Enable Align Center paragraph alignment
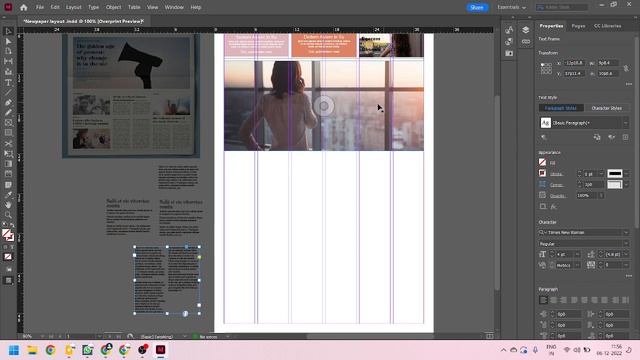The image size is (640, 360). coord(553,300)
